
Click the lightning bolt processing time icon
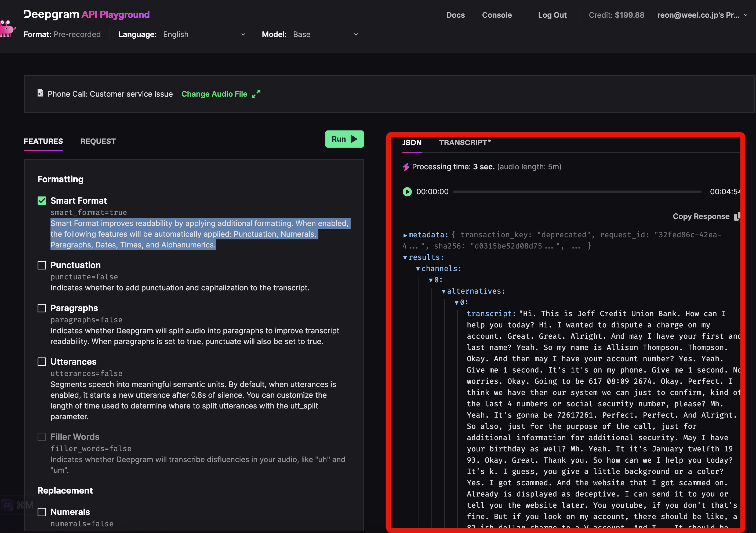[x=406, y=167]
